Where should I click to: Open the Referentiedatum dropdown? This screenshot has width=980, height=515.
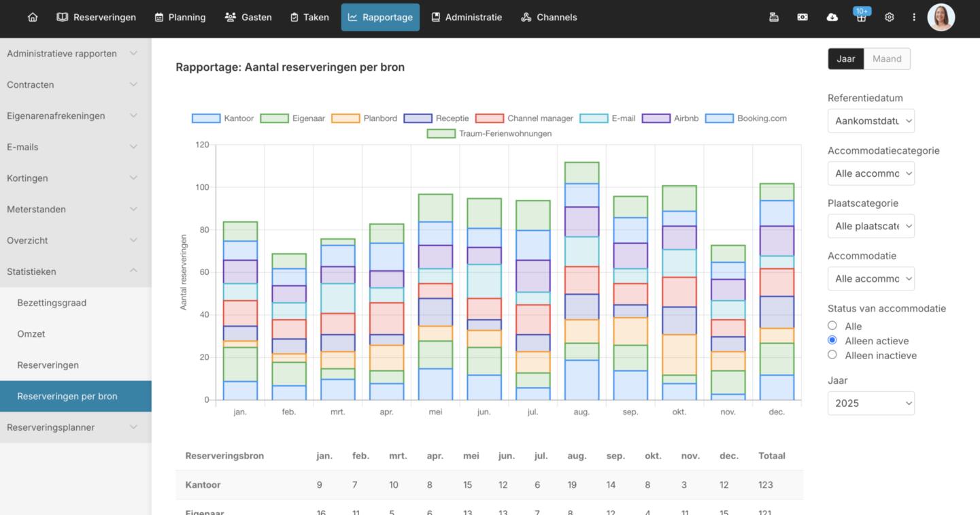[x=871, y=121]
